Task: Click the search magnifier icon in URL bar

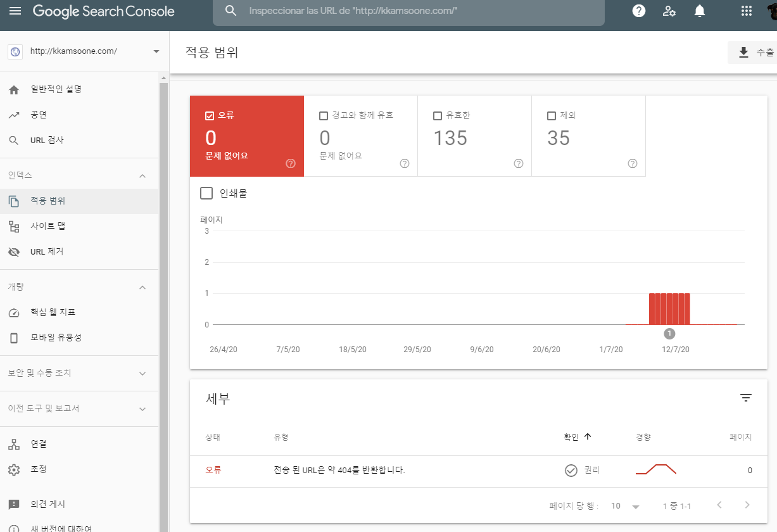Action: pos(231,11)
